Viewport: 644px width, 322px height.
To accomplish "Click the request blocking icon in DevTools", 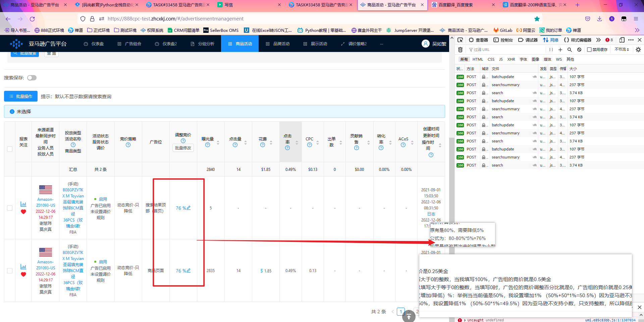I will [579, 50].
